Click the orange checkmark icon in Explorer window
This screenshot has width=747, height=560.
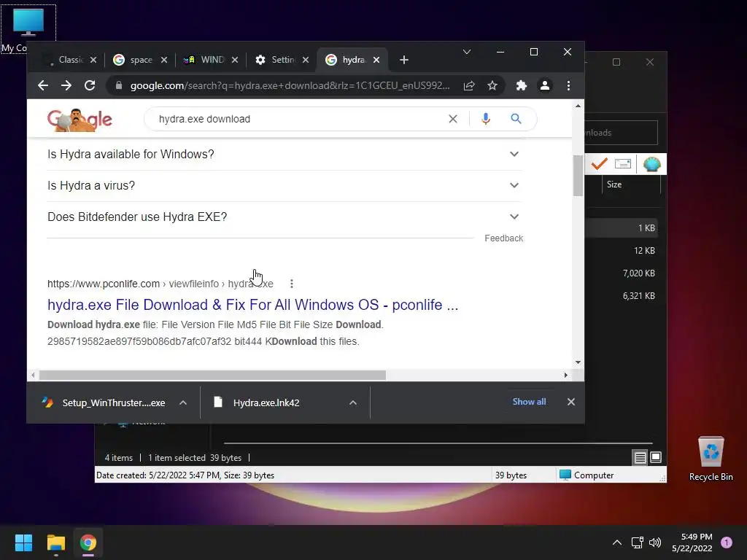point(599,164)
